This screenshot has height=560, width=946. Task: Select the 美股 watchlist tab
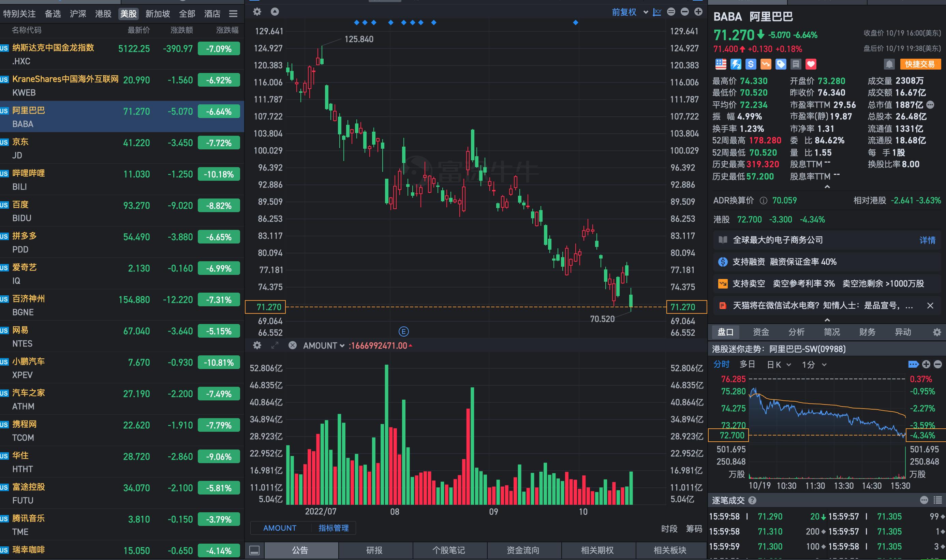(128, 14)
